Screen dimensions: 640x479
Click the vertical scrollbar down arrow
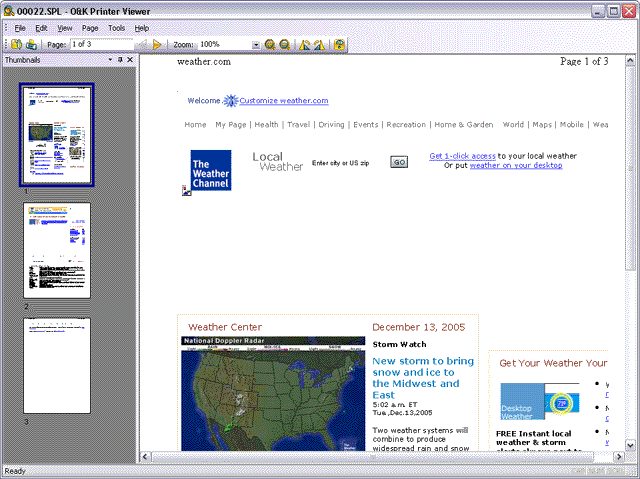pyautogui.click(x=630, y=445)
